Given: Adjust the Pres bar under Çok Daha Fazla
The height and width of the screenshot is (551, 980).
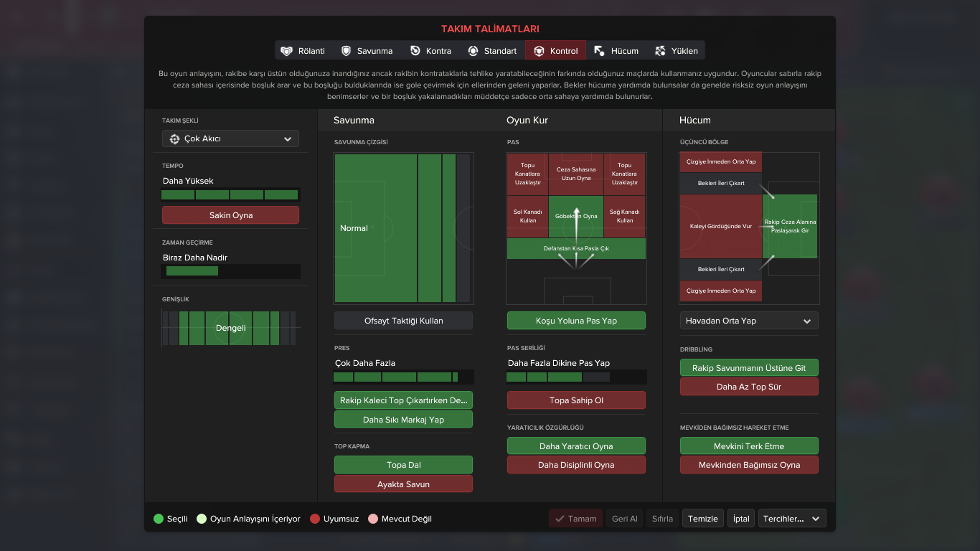Looking at the screenshot, I should point(403,377).
